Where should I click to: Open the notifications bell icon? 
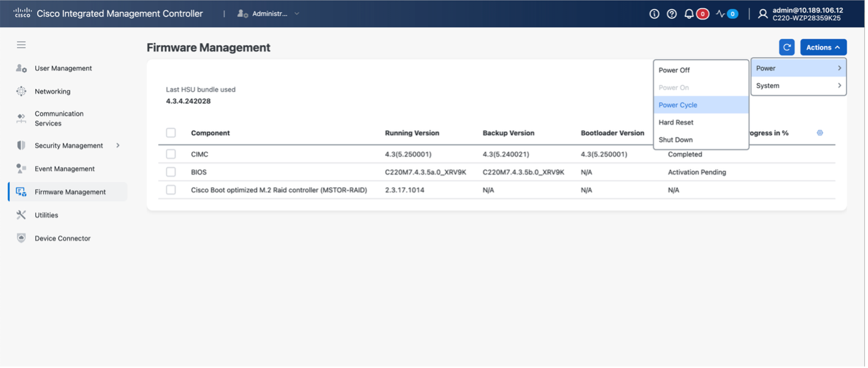click(x=689, y=14)
